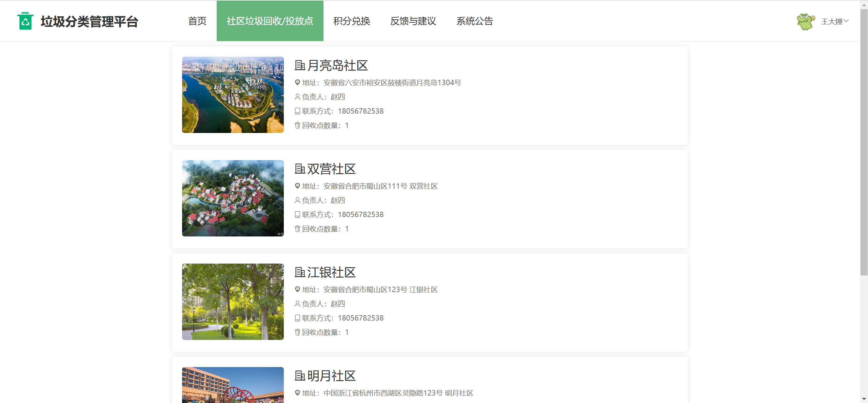The width and height of the screenshot is (868, 403).
Task: Click building icon beside 月亮岛社区 title
Action: coord(300,65)
